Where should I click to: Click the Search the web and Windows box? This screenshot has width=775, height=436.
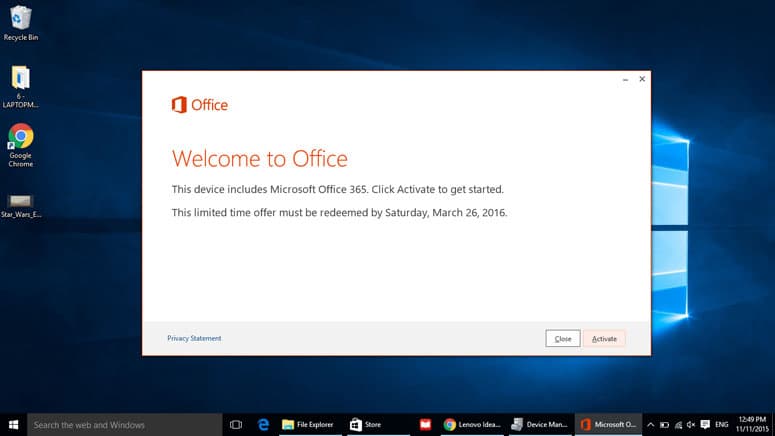point(125,425)
